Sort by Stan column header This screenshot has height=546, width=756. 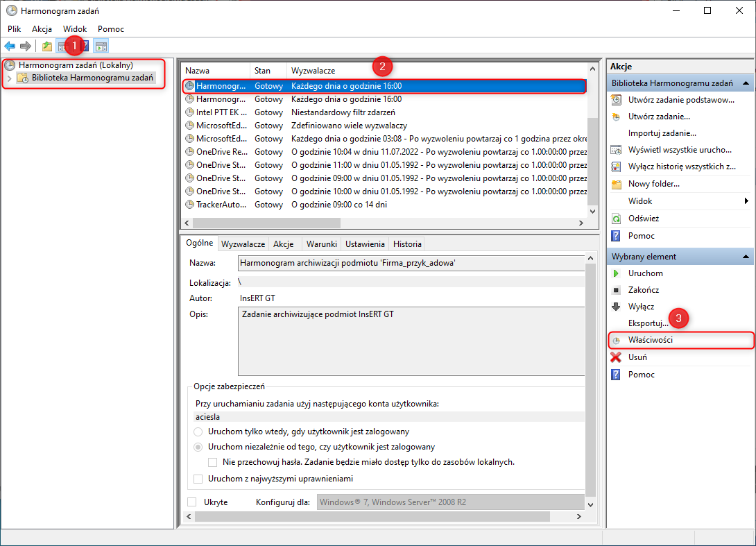click(268, 71)
